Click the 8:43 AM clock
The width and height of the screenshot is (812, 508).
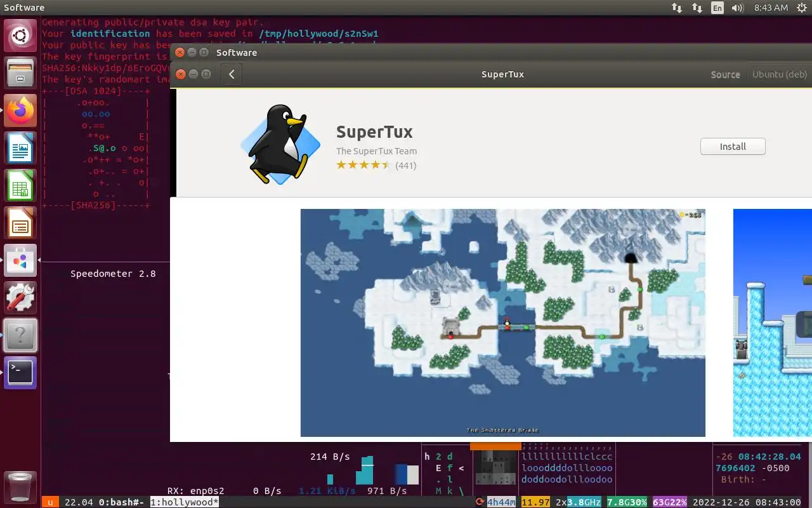click(771, 8)
